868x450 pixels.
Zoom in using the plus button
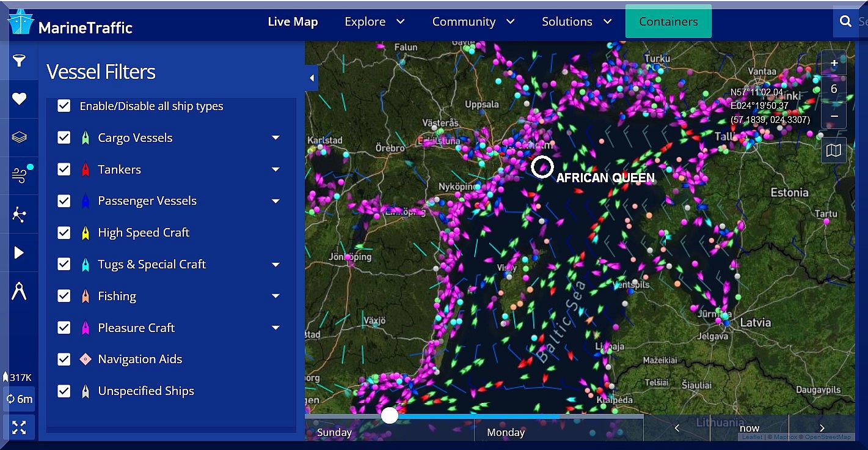pyautogui.click(x=834, y=63)
